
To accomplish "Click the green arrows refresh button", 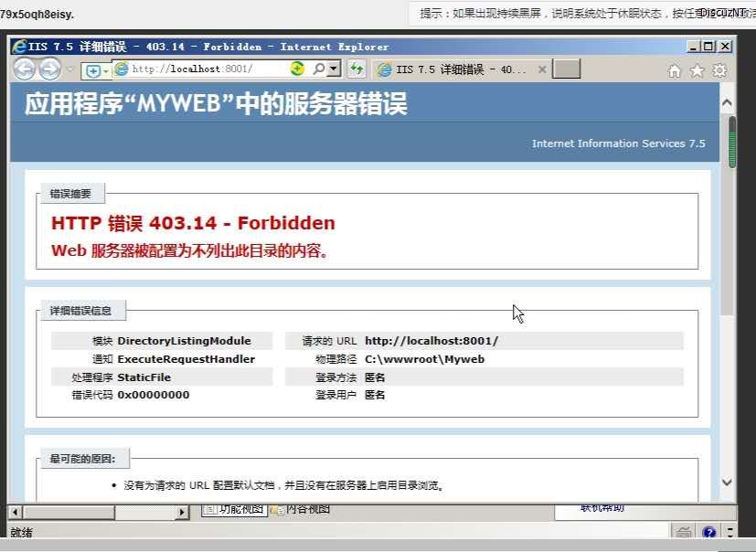I will [357, 69].
